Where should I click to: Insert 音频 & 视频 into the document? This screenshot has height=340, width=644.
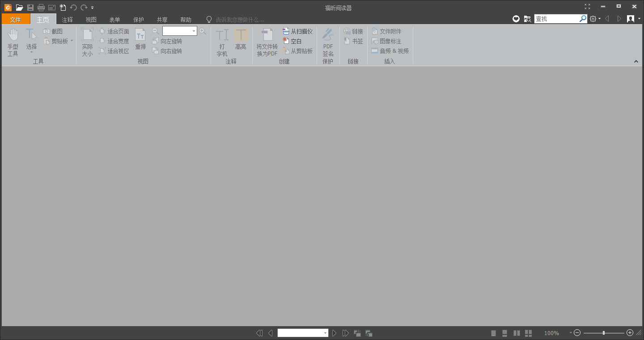390,51
